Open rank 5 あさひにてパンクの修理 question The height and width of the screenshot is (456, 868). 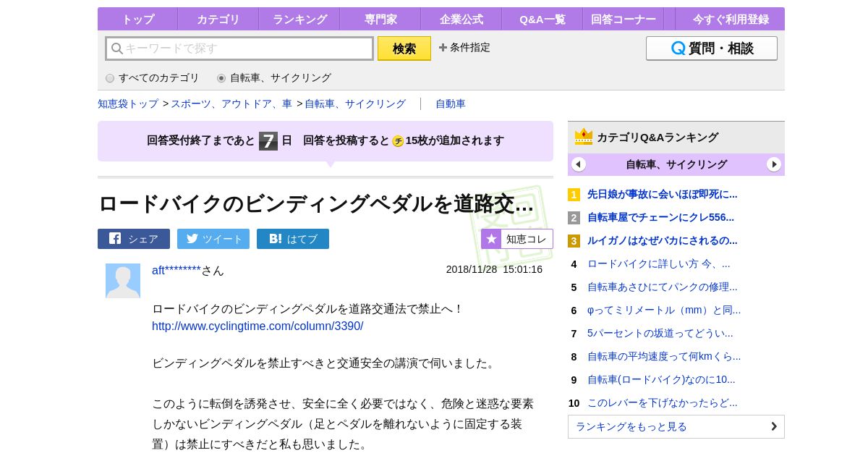click(x=663, y=287)
